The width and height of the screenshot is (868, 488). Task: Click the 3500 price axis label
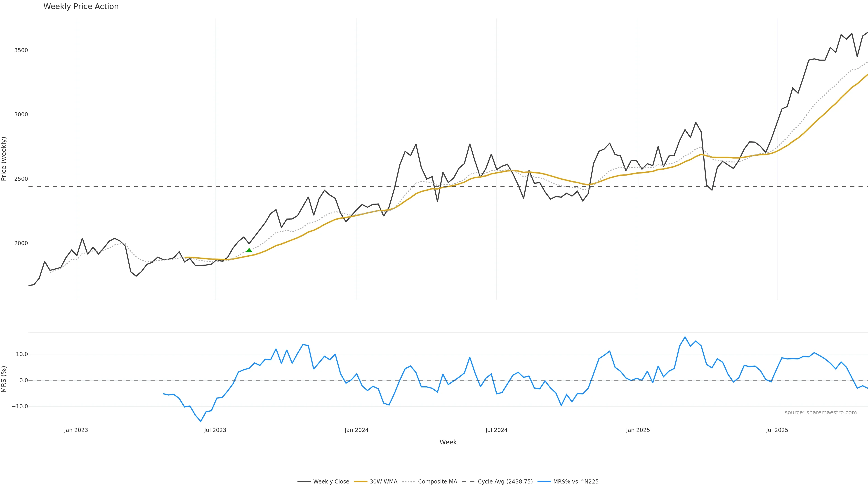pyautogui.click(x=21, y=50)
